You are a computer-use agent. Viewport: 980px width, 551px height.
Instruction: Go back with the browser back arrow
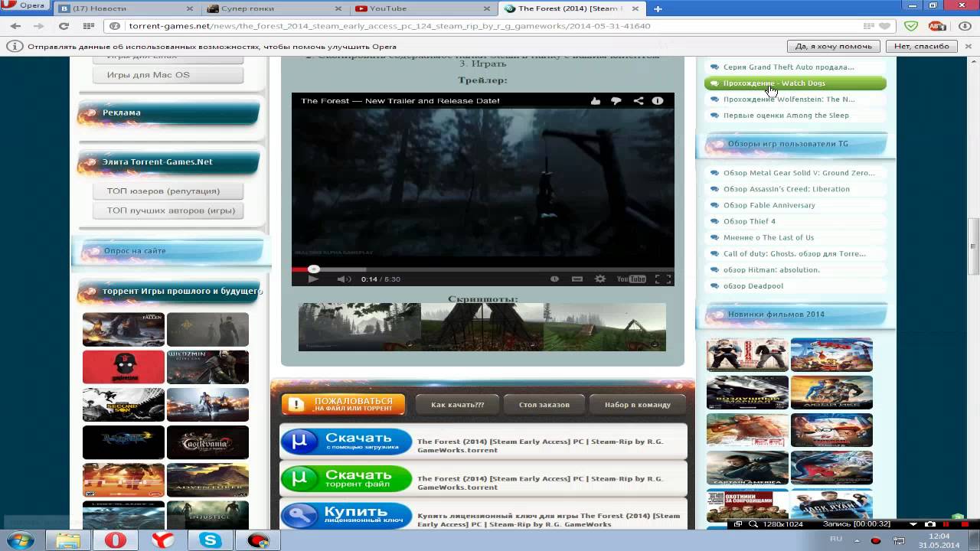16,26
